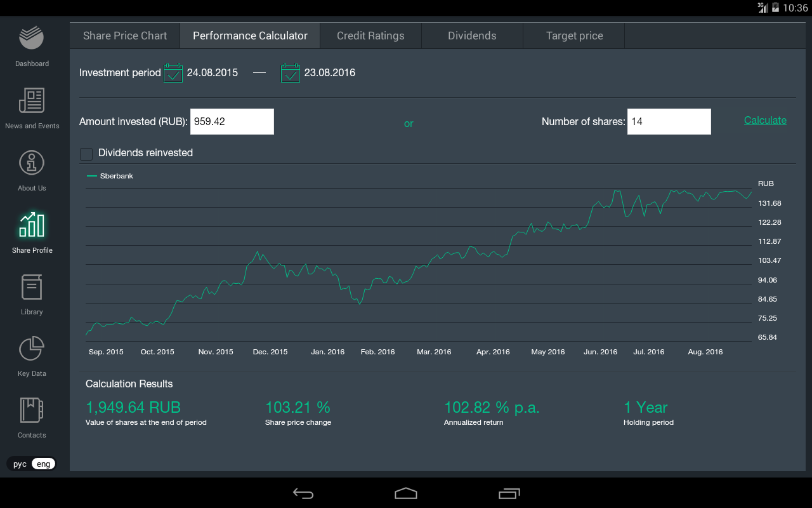
Task: Open the Contacts section
Action: click(x=32, y=416)
